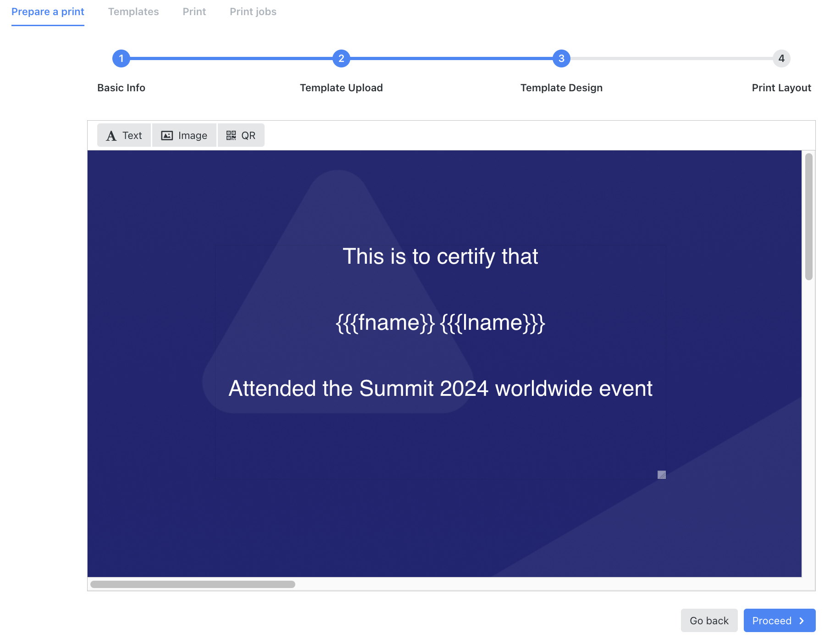Click the Proceed button
The image size is (830, 644).
(780, 620)
